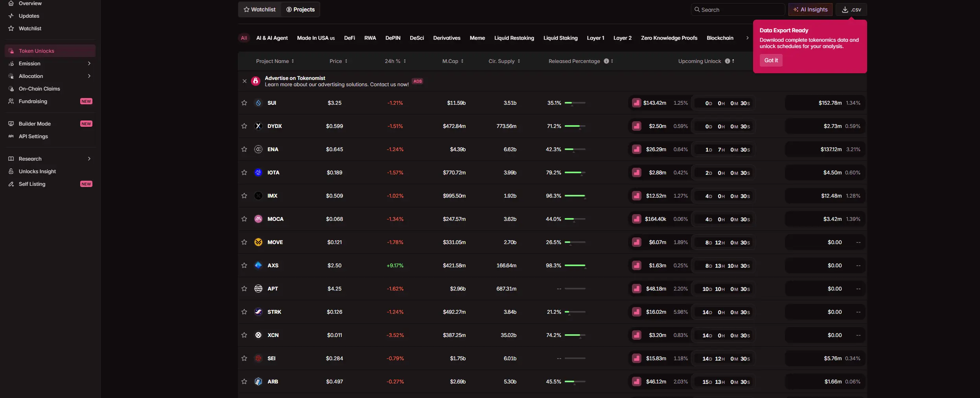
Task: Expand the Emission sidebar section
Action: point(89,63)
